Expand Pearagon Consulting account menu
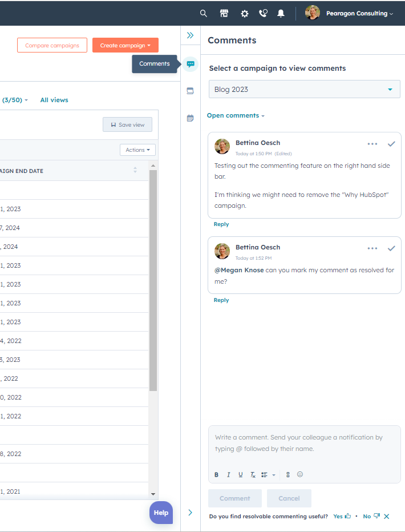This screenshot has width=405, height=532. [x=359, y=14]
